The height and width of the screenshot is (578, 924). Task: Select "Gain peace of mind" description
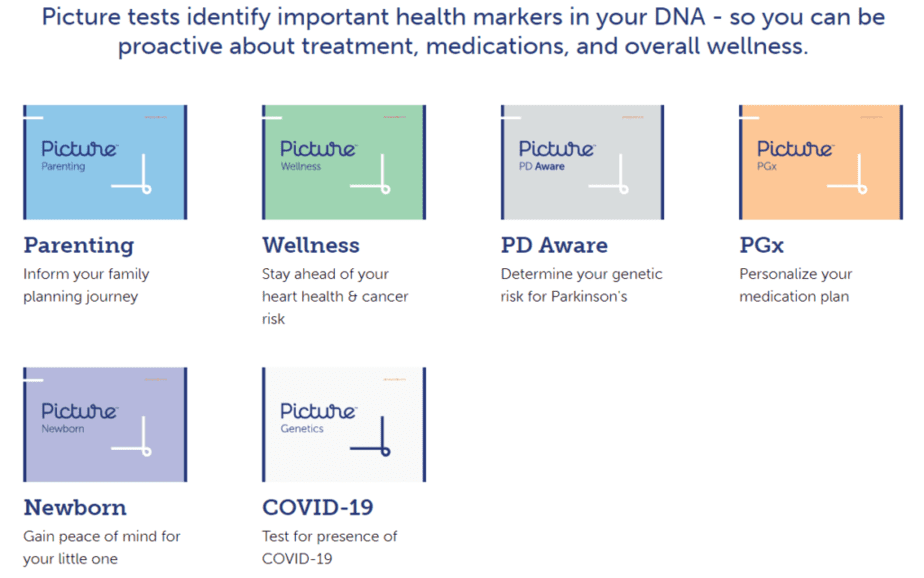click(101, 547)
